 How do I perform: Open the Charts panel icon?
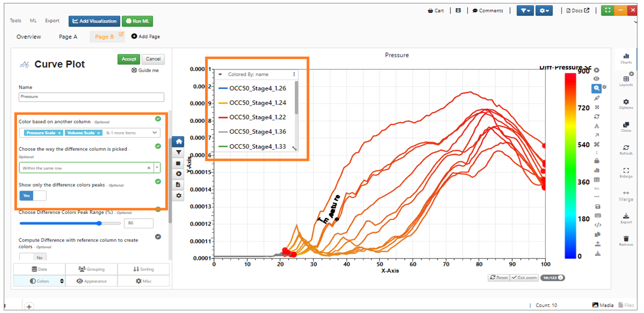pyautogui.click(x=626, y=59)
